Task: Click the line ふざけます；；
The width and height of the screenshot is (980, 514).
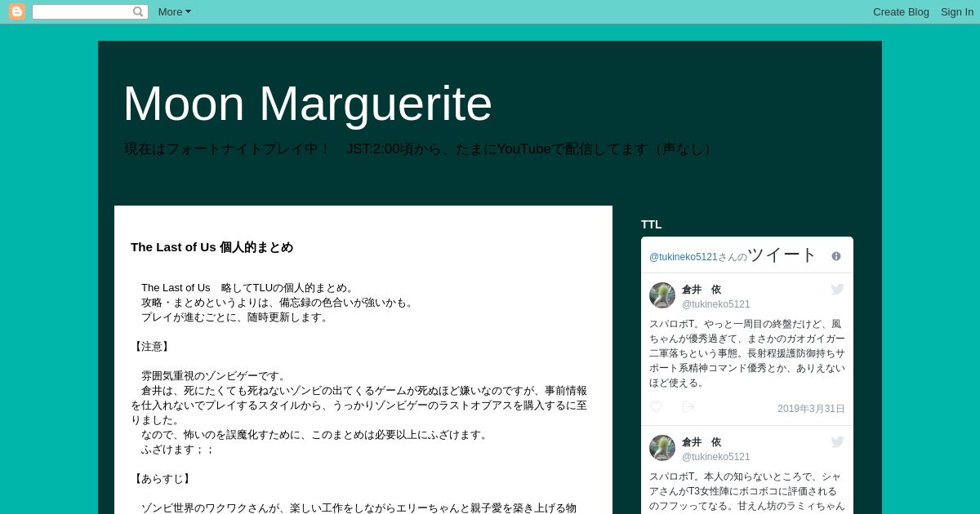Action: click(x=177, y=450)
